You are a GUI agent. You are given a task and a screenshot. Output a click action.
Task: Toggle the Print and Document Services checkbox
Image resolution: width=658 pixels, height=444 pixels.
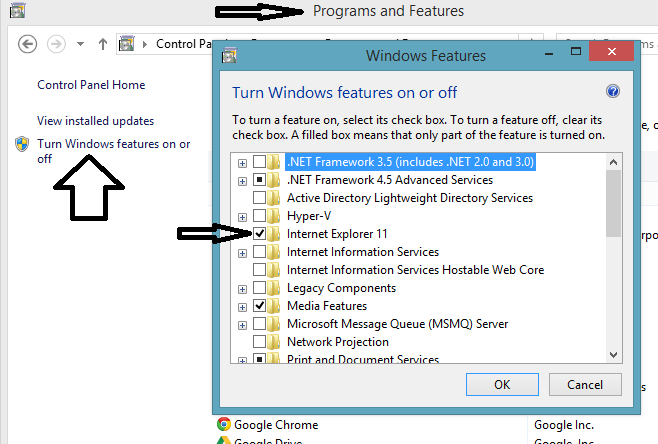click(259, 359)
